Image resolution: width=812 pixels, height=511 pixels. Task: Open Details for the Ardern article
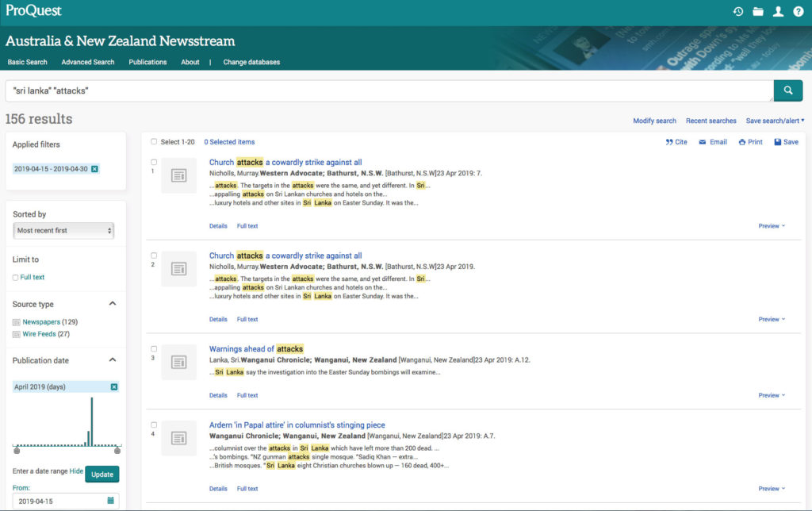click(218, 489)
